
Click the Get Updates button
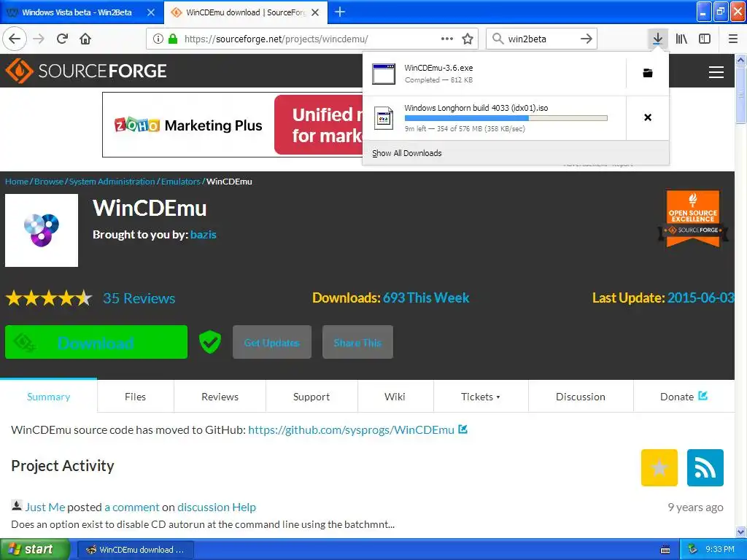[272, 342]
